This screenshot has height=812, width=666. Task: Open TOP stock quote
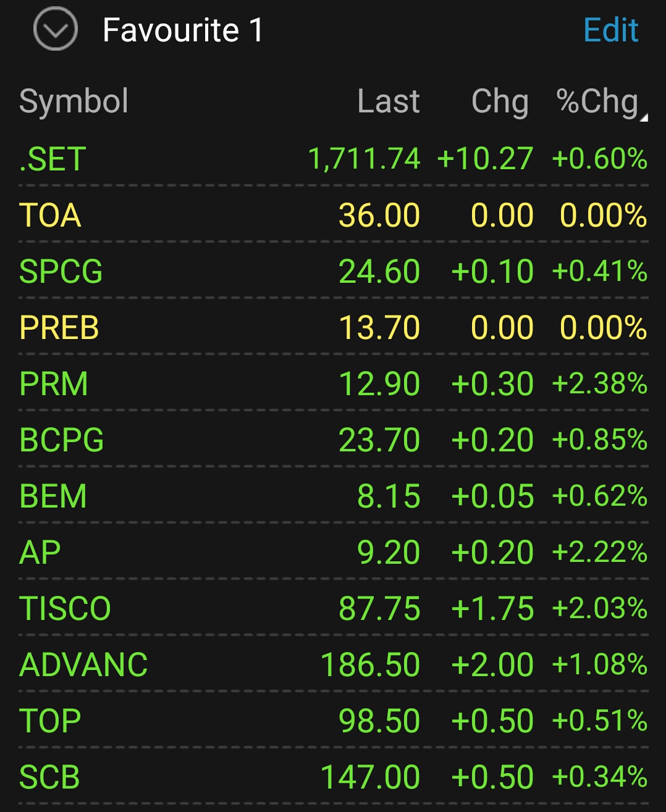[x=50, y=721]
